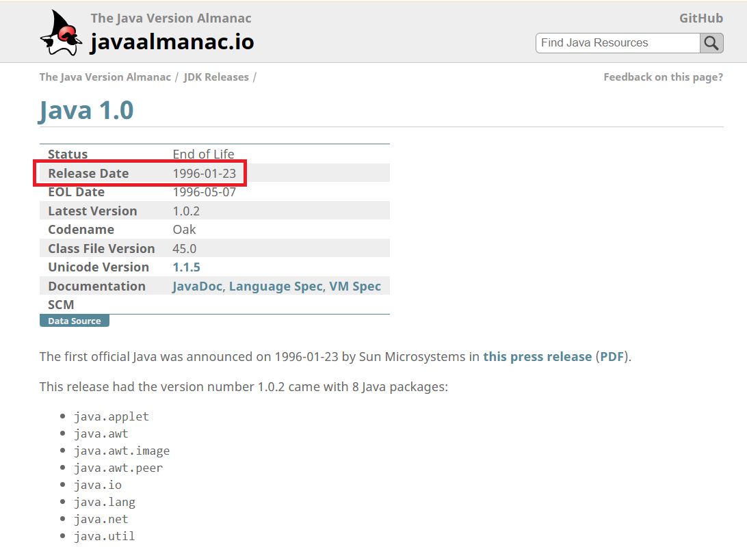Image resolution: width=747 pixels, height=560 pixels.
Task: Click the java.awt package item
Action: click(x=101, y=434)
